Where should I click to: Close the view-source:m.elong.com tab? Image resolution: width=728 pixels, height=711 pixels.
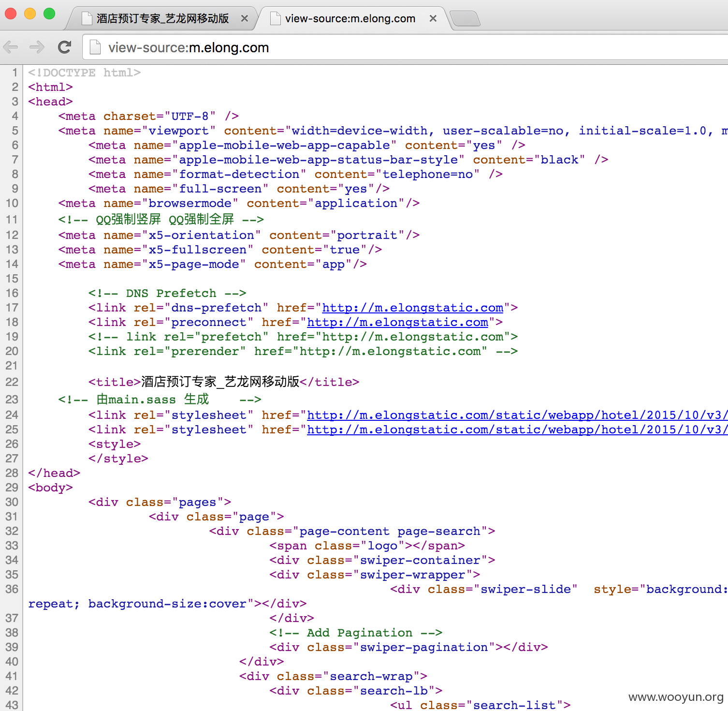coord(433,18)
